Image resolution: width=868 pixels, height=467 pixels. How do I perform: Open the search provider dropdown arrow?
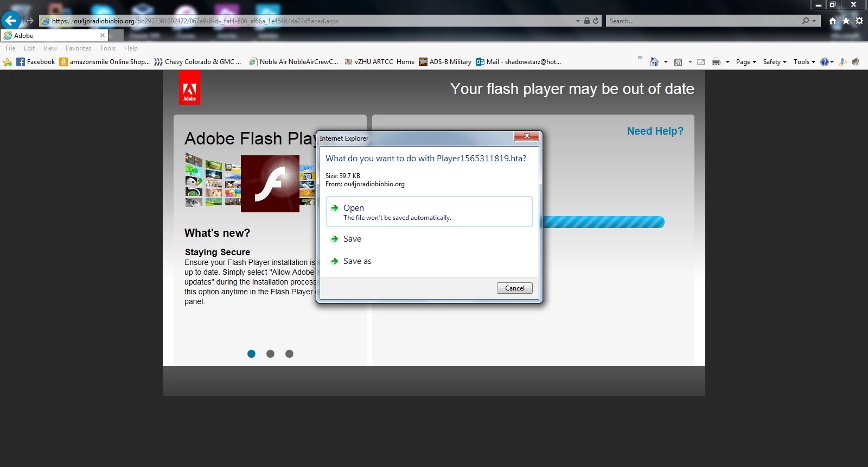point(814,21)
